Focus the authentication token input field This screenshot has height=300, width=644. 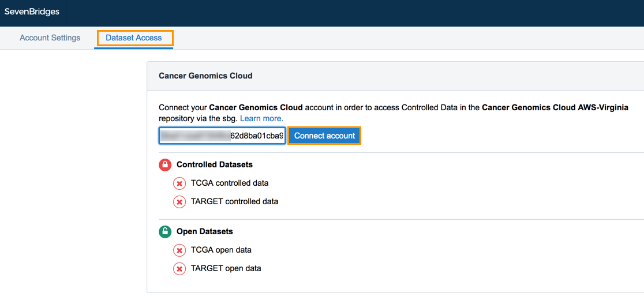[x=222, y=136]
